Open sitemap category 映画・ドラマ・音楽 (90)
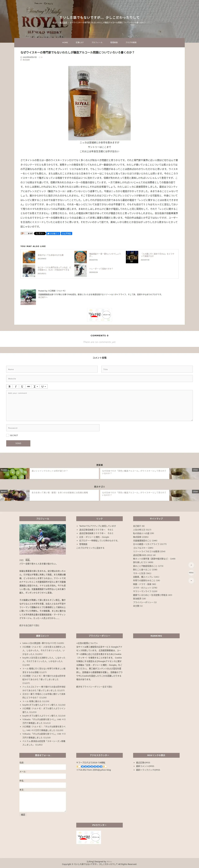Screen dimensions: 199x868 144,584
